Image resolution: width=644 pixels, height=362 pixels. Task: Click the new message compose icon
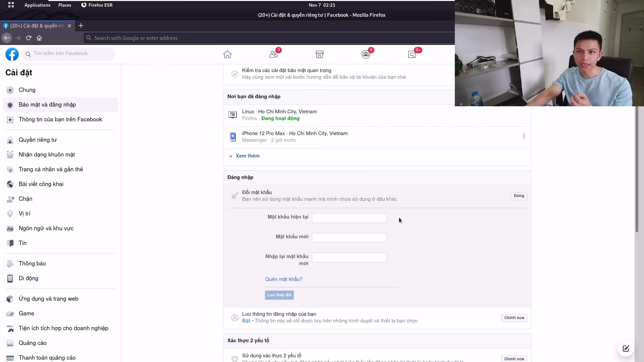(x=626, y=349)
